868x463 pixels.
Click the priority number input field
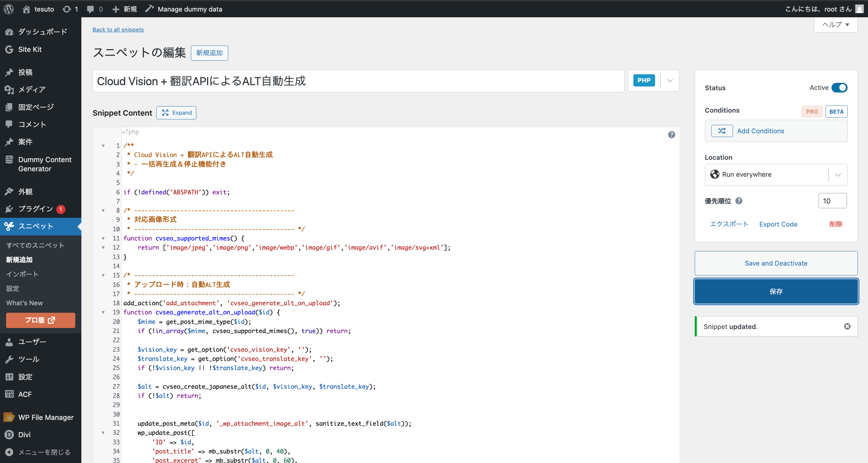[x=832, y=201]
